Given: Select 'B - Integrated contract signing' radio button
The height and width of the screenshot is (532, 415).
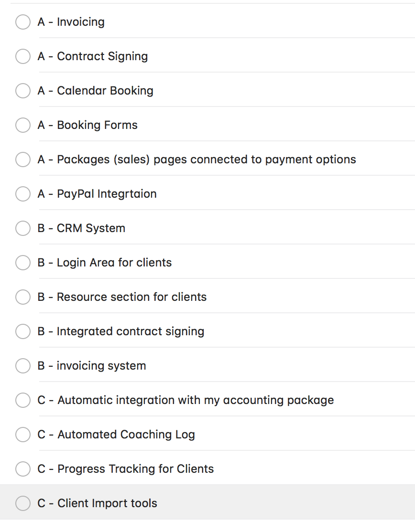Looking at the screenshot, I should [23, 331].
